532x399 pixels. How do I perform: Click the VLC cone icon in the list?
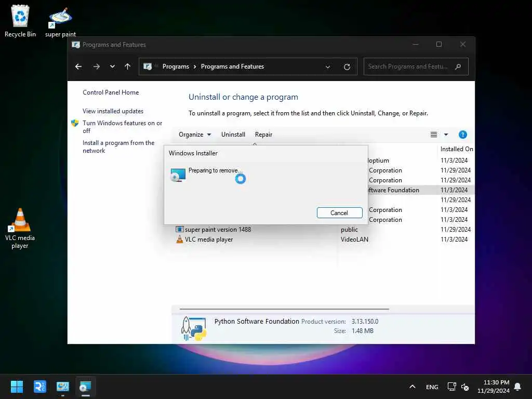[x=179, y=239]
